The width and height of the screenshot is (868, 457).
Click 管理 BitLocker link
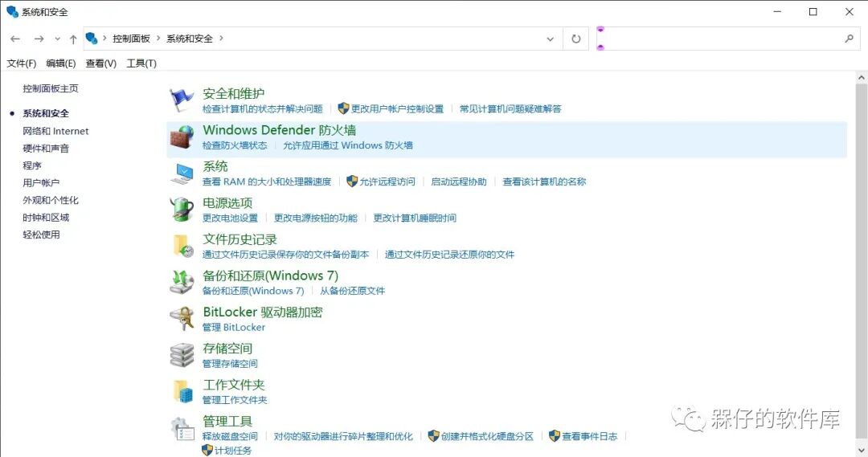pyautogui.click(x=234, y=327)
